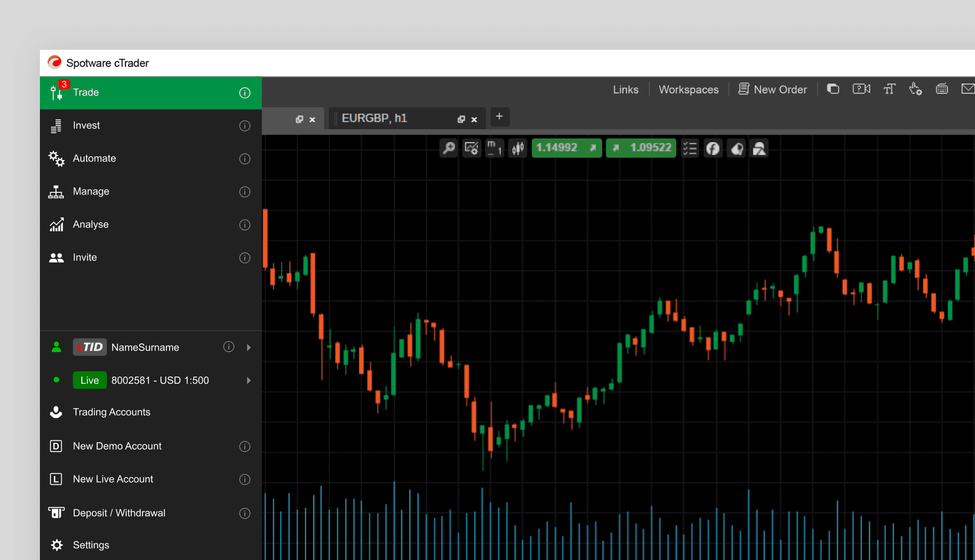Screen dimensions: 975x560
Task: Click the sell price button 1.14992
Action: 566,148
